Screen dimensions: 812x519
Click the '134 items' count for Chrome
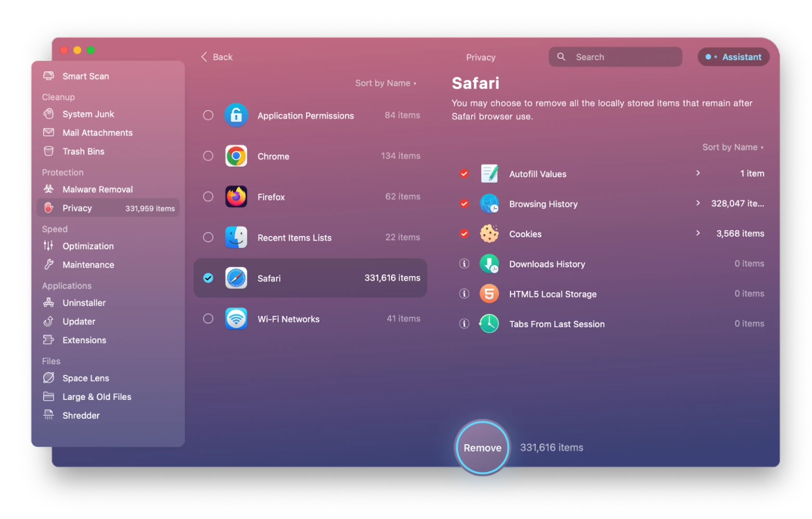pos(400,156)
